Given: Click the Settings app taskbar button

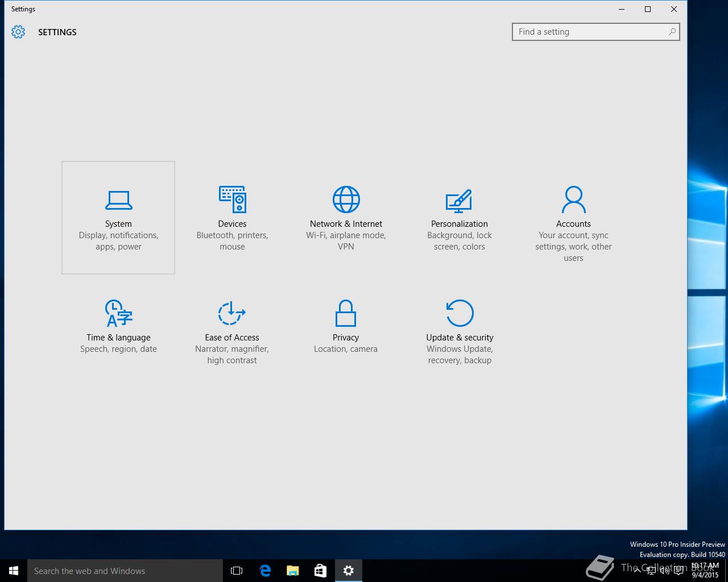Looking at the screenshot, I should pos(349,571).
